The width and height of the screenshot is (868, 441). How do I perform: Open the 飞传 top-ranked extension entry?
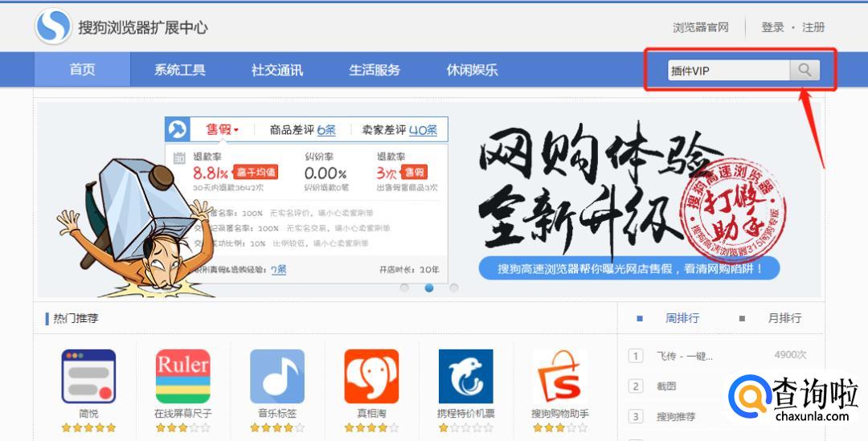(684, 356)
